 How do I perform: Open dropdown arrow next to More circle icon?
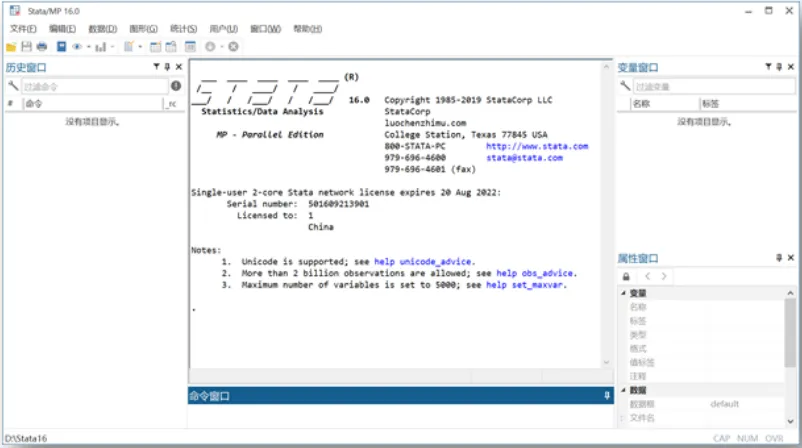(221, 47)
